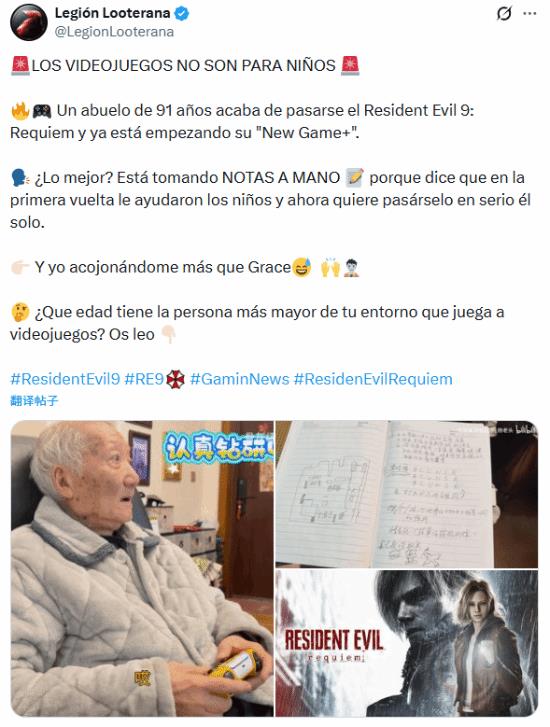Click the raised hands emoji
Viewport: 550px width, 727px height.
pos(330,268)
